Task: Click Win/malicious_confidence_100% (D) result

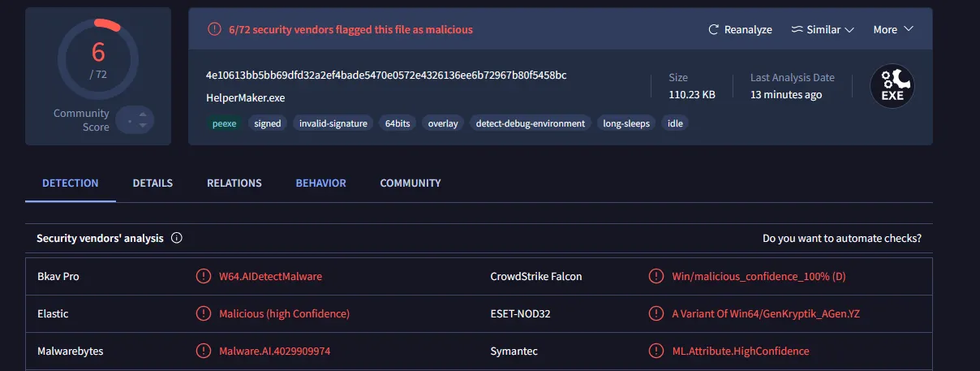Action: [x=759, y=277]
